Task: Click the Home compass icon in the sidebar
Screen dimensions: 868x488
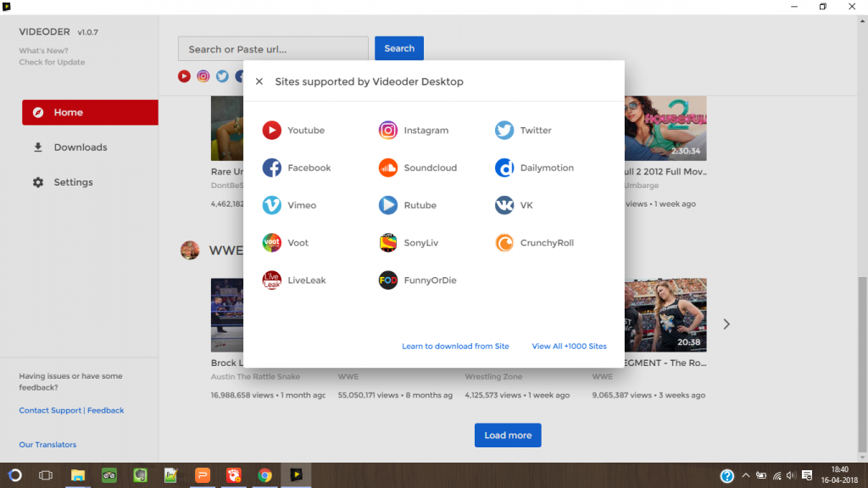Action: click(x=37, y=113)
